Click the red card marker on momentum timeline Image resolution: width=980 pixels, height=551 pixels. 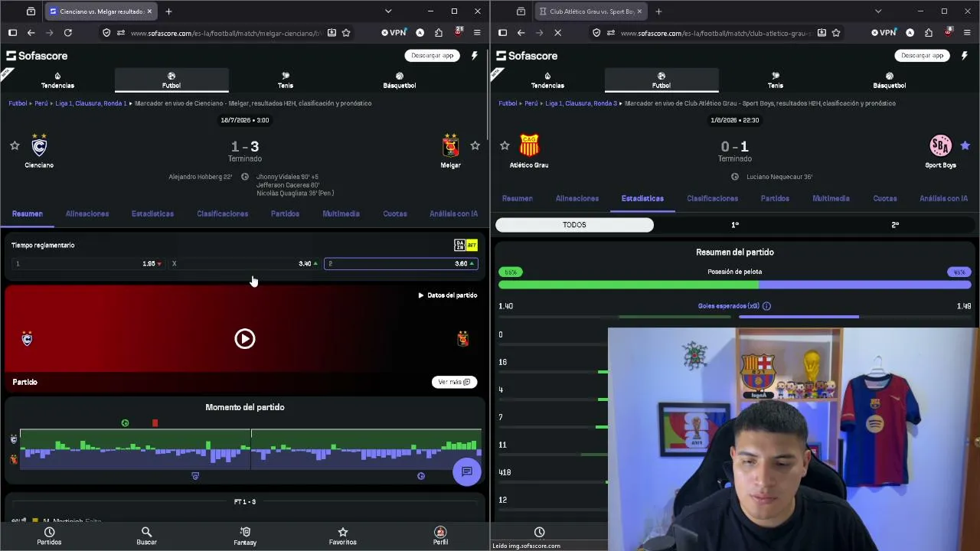tap(155, 423)
